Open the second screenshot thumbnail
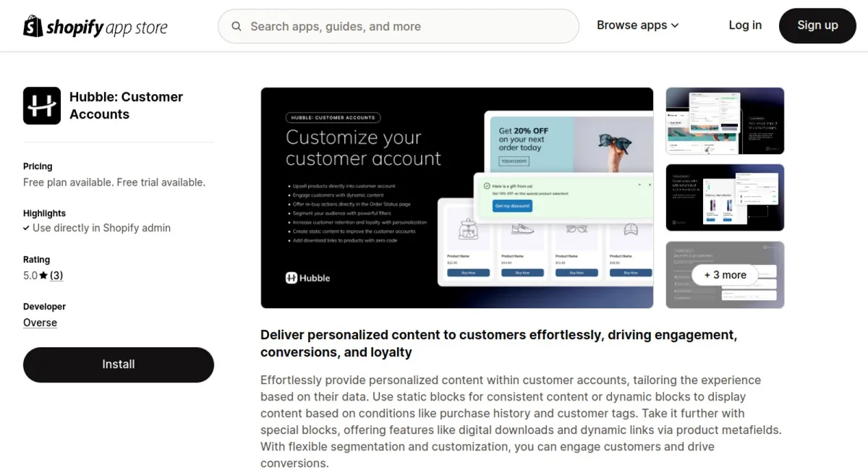Image resolution: width=868 pixels, height=470 pixels. click(725, 197)
